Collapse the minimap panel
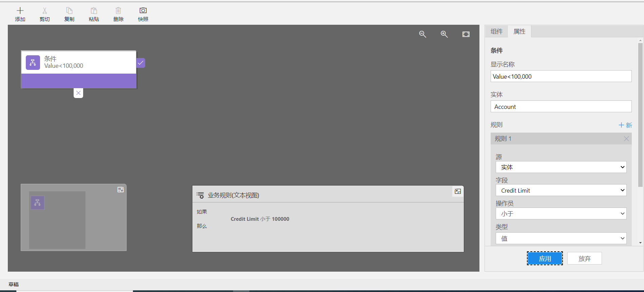The width and height of the screenshot is (644, 292). (x=120, y=190)
